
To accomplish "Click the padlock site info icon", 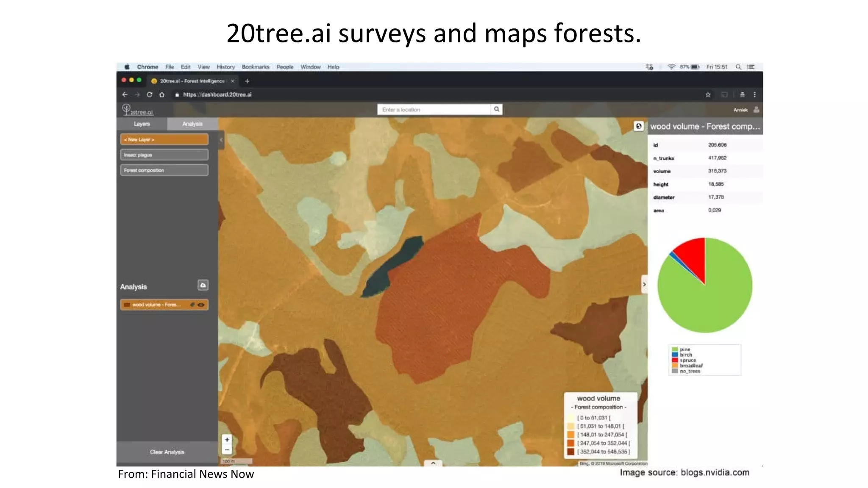I will (177, 95).
